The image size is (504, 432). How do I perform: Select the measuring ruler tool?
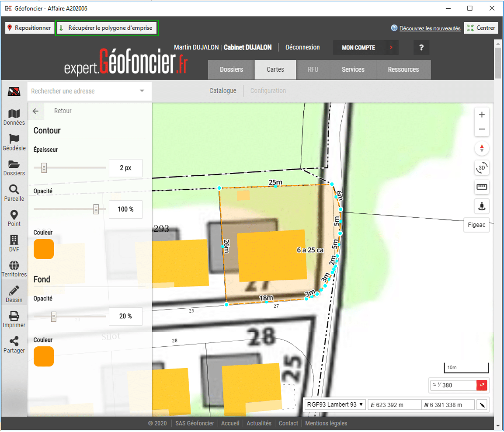coord(482,187)
